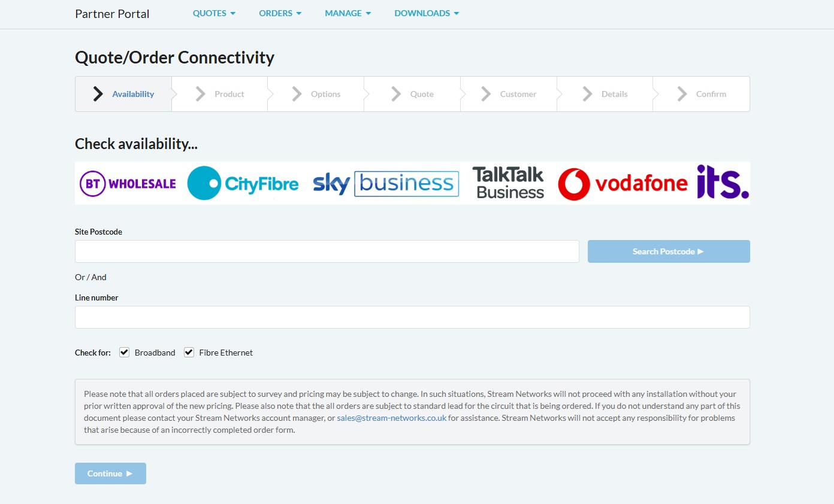This screenshot has width=834, height=504.
Task: Focus the Line number input field
Action: click(412, 317)
